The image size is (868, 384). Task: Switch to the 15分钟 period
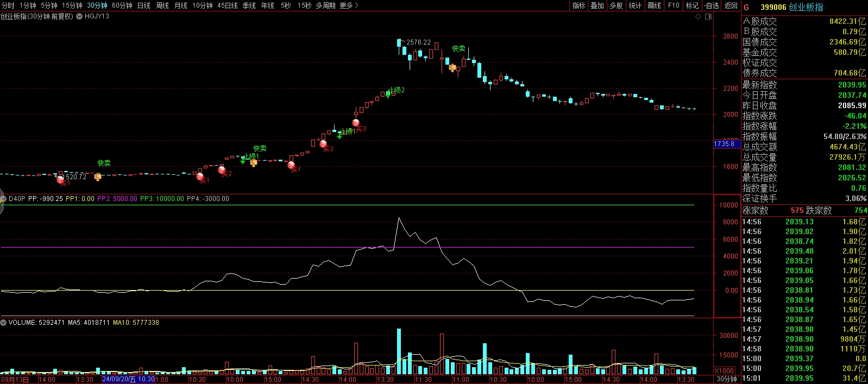click(72, 5)
